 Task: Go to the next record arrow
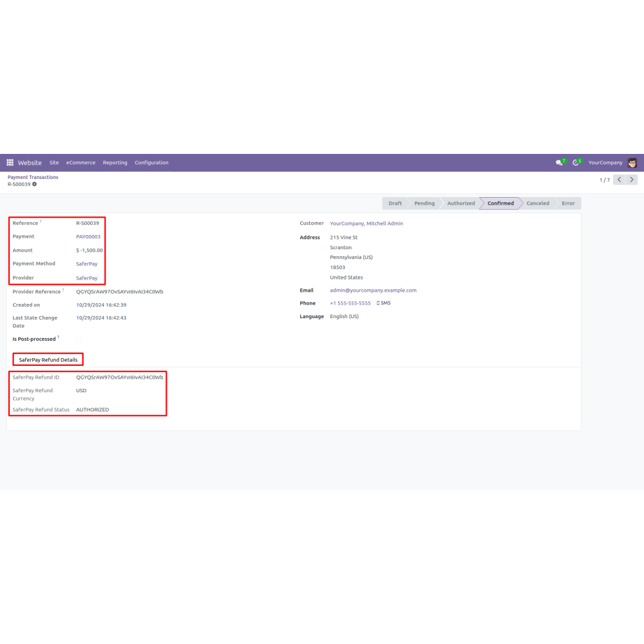point(632,180)
